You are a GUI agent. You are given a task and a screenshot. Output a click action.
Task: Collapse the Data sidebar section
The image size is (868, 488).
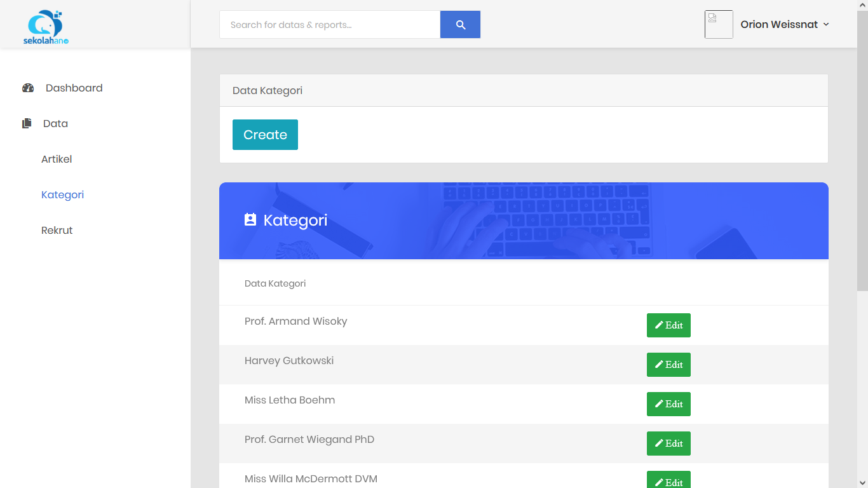(55, 124)
